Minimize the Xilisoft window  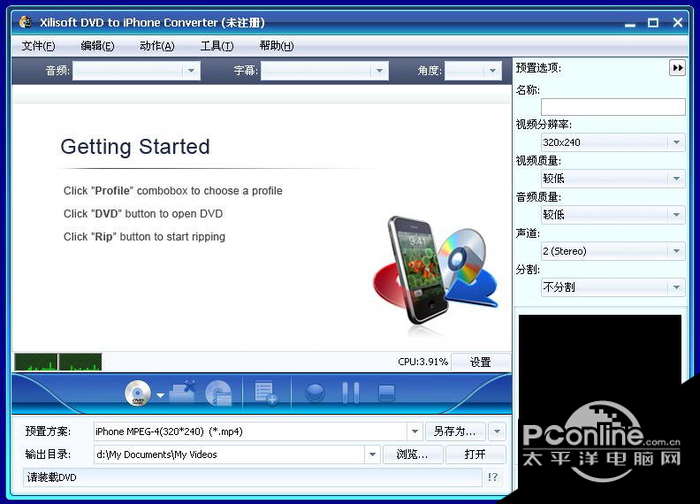(630, 23)
